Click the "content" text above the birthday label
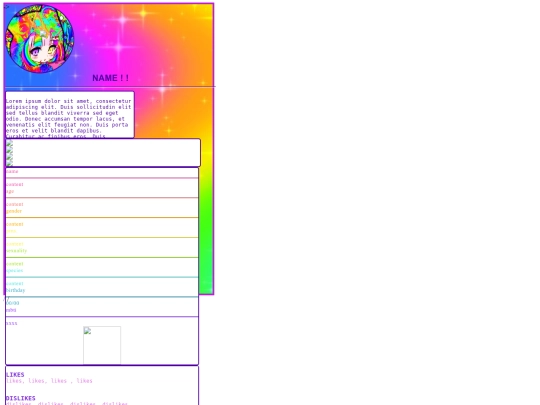This screenshot has width=540, height=405. point(15,283)
